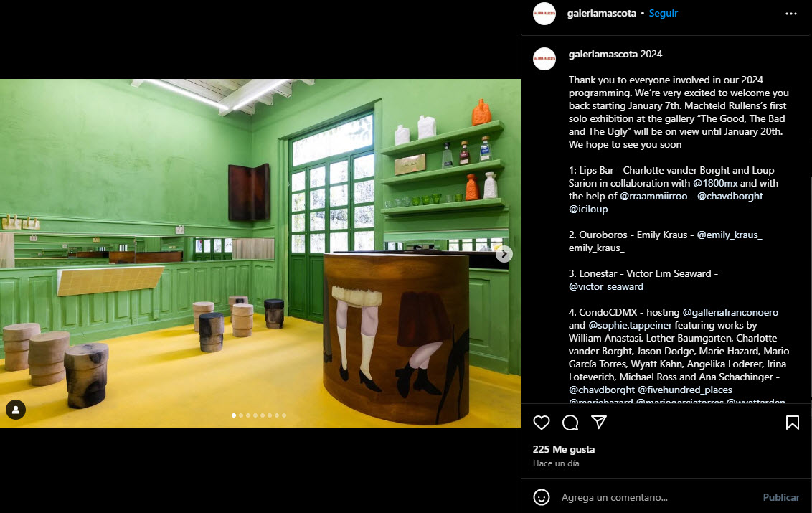Open the @galleriafranconoero mention
The width and height of the screenshot is (812, 513).
[730, 313]
